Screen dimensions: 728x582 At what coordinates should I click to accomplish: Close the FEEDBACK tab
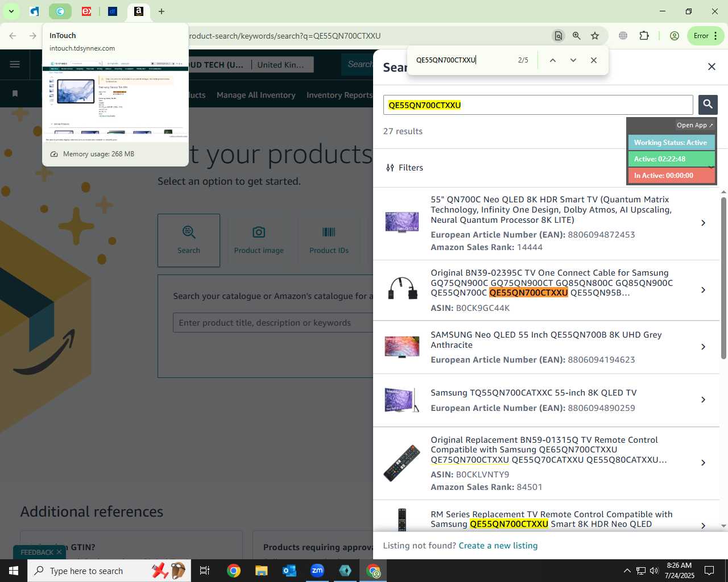(59, 552)
